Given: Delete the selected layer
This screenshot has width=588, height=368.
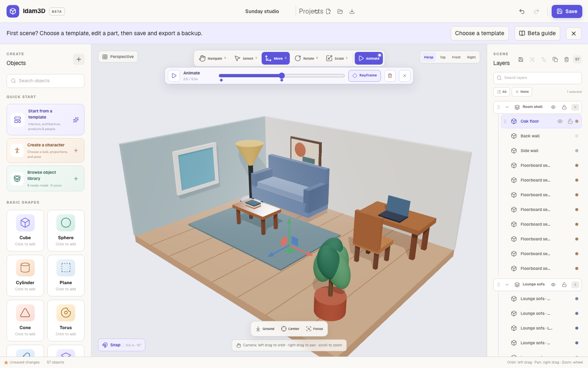Looking at the screenshot, I should coord(566,59).
